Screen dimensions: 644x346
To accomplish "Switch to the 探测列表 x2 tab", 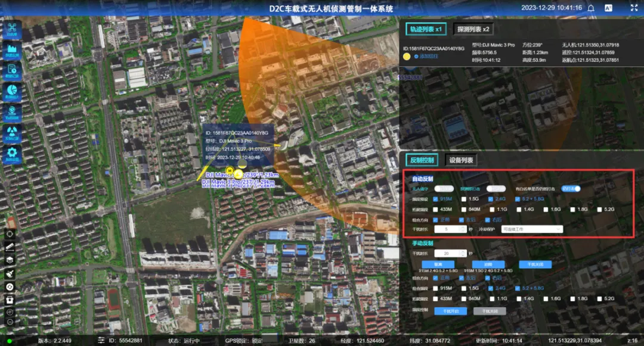I will point(473,30).
